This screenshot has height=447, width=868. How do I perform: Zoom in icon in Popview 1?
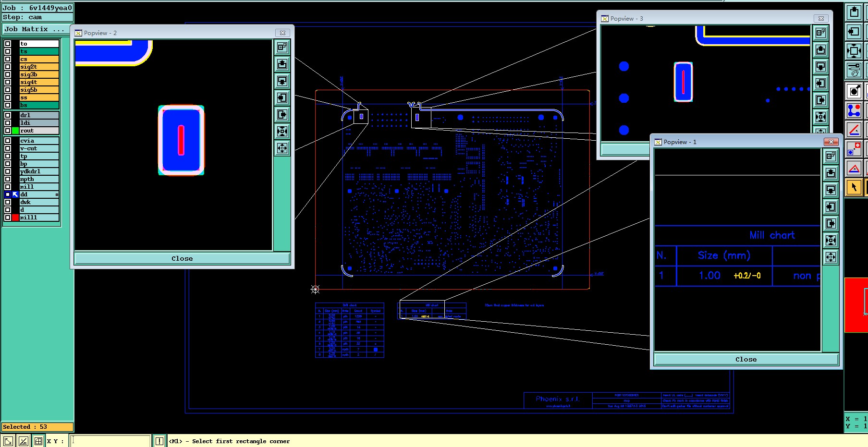(x=831, y=240)
